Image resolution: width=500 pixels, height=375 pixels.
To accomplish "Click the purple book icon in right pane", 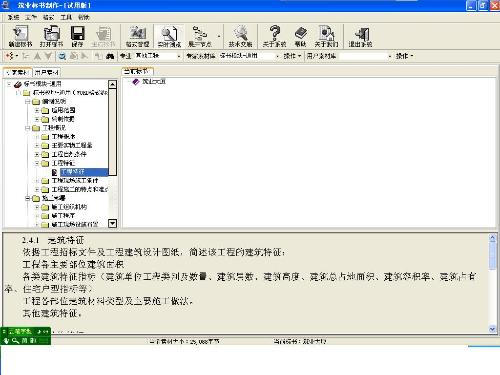I will [136, 81].
